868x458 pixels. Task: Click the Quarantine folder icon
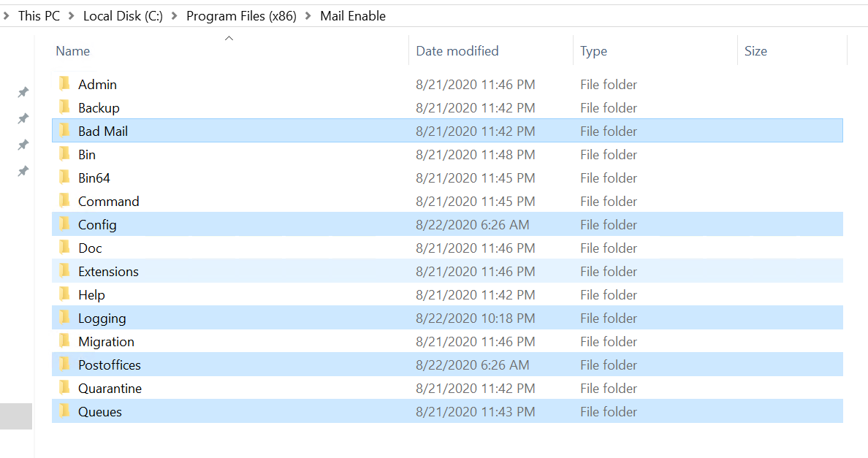(64, 388)
